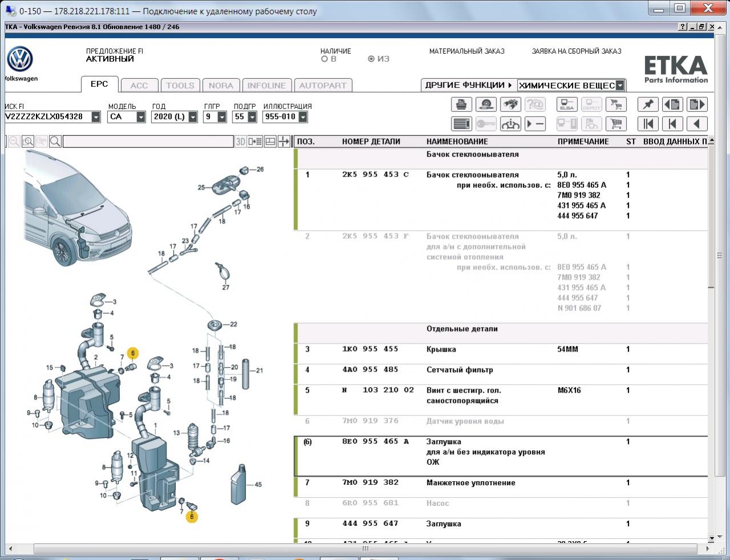730x560 pixels.
Task: Expand the ДРУГИЕ ФУНКЦИИ menu
Action: tap(469, 85)
